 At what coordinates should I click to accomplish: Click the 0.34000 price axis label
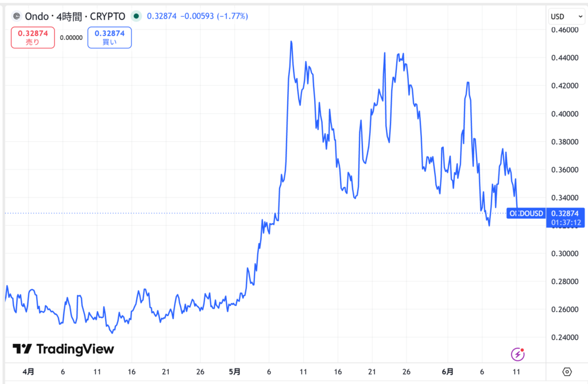click(565, 197)
